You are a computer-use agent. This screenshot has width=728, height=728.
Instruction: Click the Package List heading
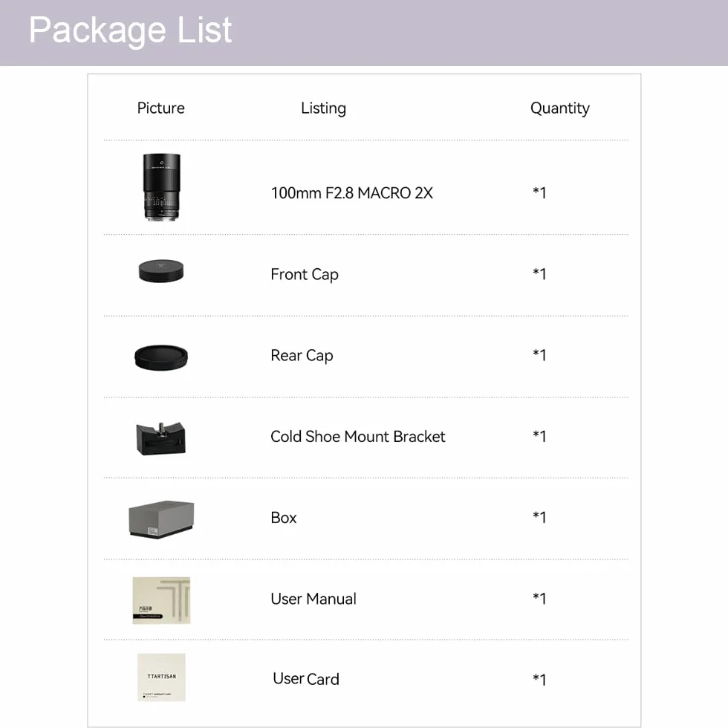coord(130,30)
